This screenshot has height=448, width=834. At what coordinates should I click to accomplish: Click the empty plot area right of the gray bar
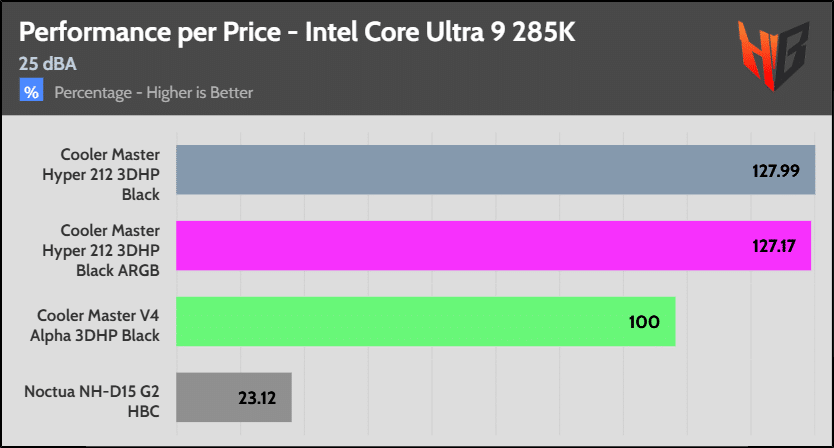550,397
